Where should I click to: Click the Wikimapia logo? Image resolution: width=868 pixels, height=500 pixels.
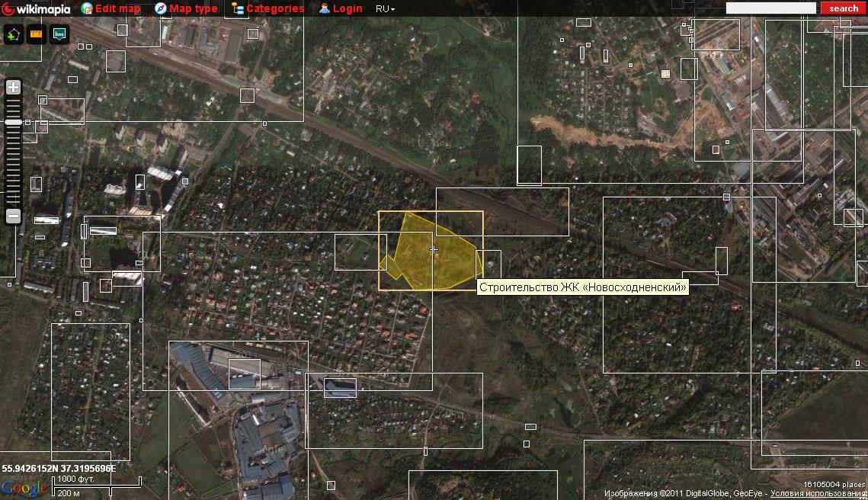click(36, 9)
